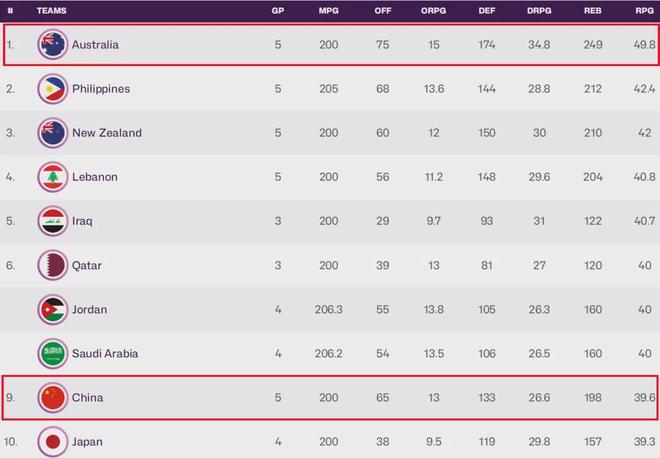
Task: Open the Saudi Arabia team link
Action: (105, 354)
